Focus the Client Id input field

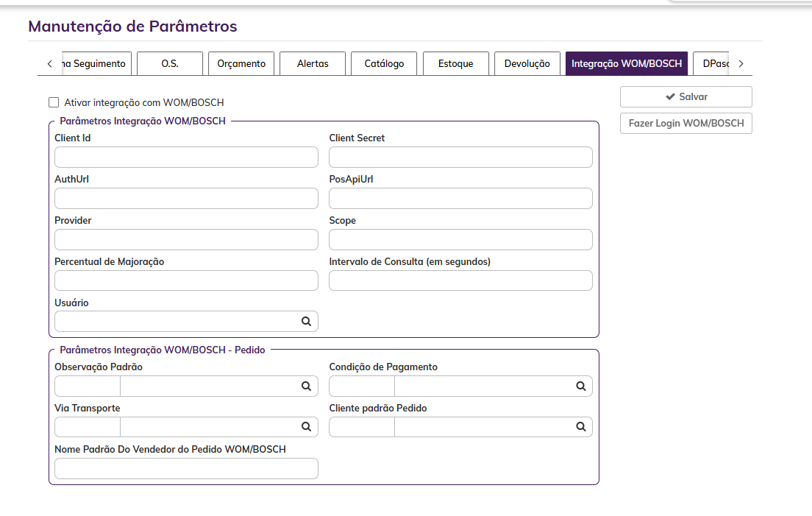[x=186, y=158]
